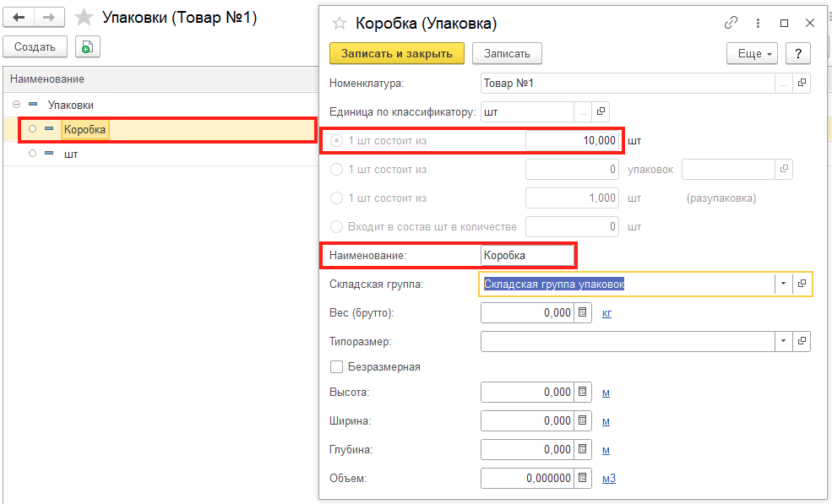Open calculator for Объем field

[x=582, y=478]
